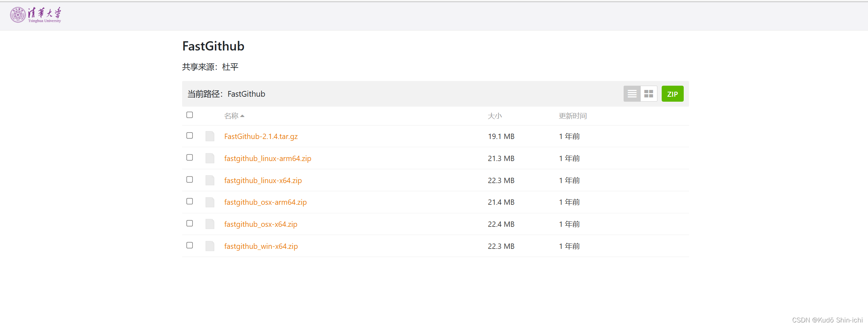Select the 21.3 MB size value
This screenshot has width=868, height=326.
(501, 159)
